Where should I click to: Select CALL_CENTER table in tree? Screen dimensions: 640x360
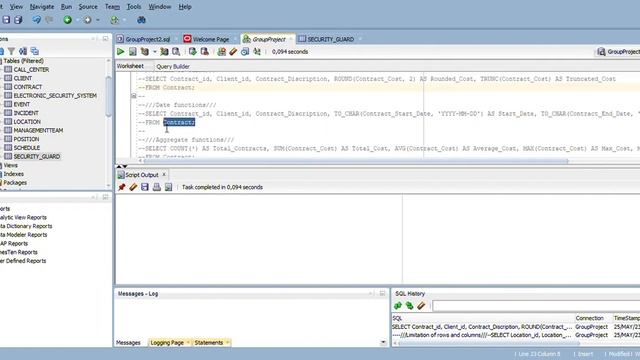coord(31,69)
